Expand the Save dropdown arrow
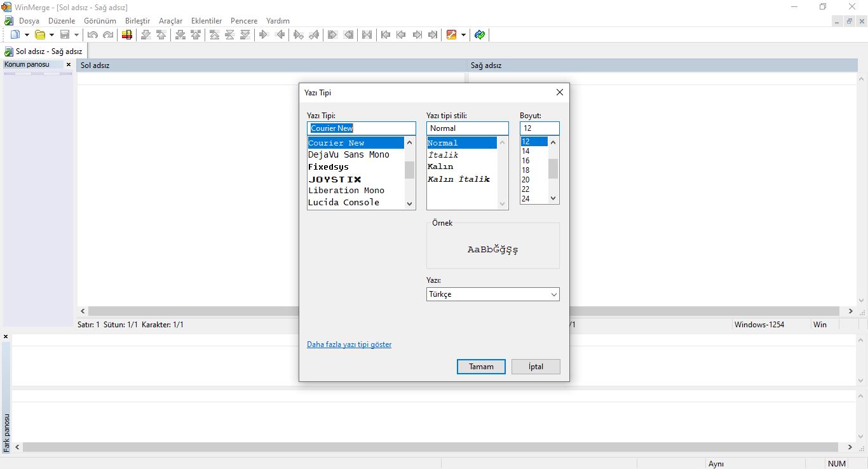Image resolution: width=868 pixels, height=469 pixels. (76, 35)
